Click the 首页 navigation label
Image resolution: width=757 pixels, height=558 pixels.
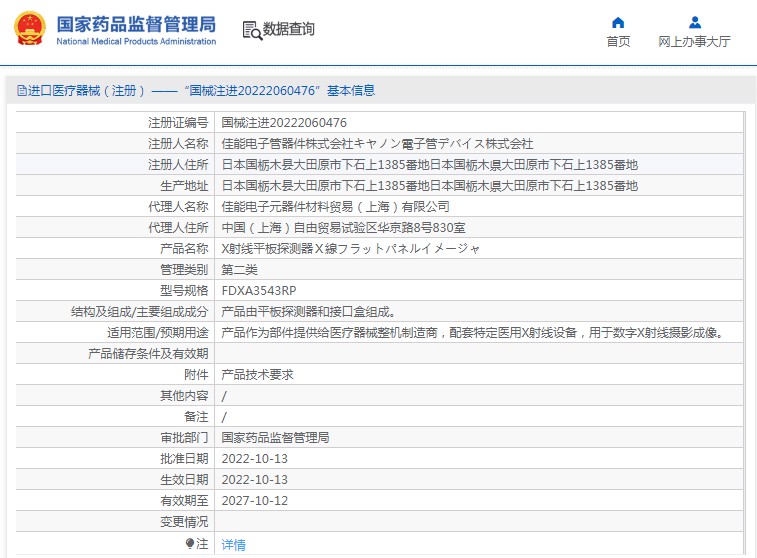[618, 42]
